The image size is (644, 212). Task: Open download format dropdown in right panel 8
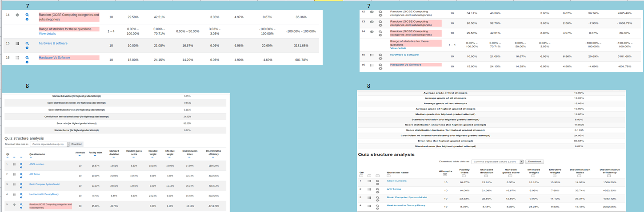pos(498,161)
